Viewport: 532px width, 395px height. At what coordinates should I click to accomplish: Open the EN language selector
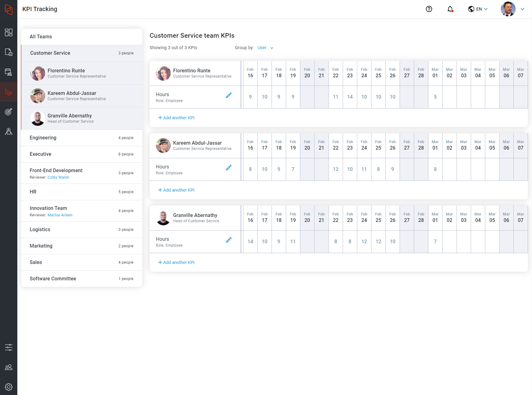(478, 9)
